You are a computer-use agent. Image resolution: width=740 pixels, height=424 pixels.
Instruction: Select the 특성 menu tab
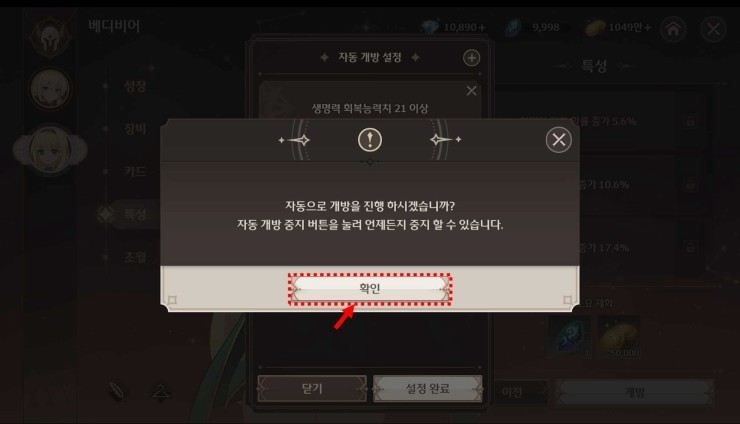(x=135, y=214)
